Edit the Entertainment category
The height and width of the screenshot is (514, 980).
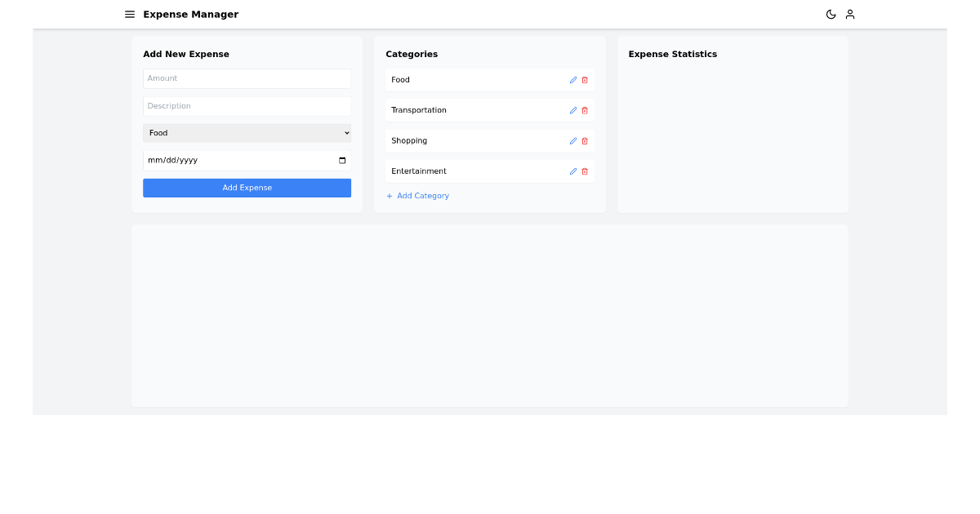tap(572, 171)
